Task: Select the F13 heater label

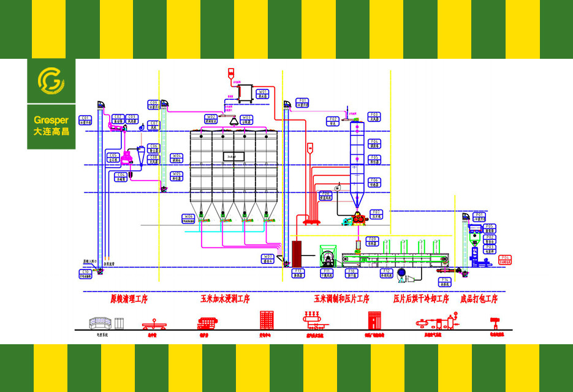Action: (298, 273)
